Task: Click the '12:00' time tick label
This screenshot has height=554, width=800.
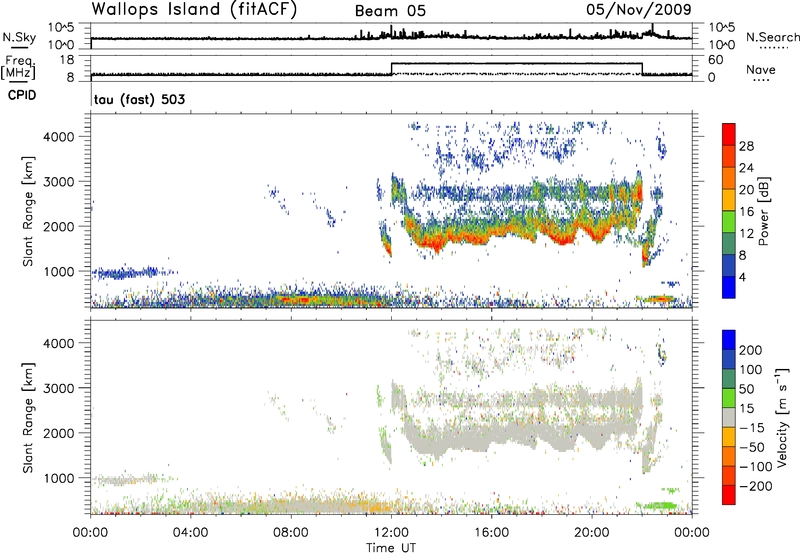Action: coord(391,533)
